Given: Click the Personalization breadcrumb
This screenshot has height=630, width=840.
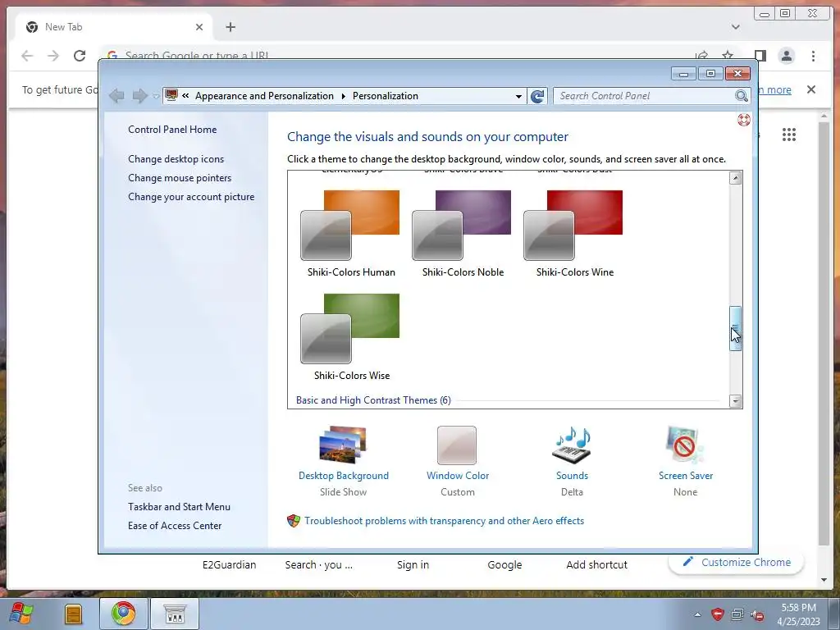Looking at the screenshot, I should pos(386,96).
